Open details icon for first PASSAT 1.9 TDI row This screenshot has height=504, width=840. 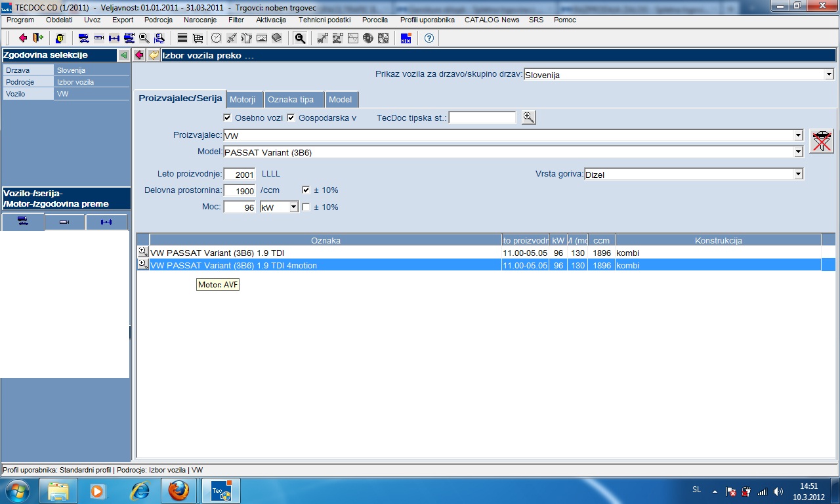click(x=142, y=252)
